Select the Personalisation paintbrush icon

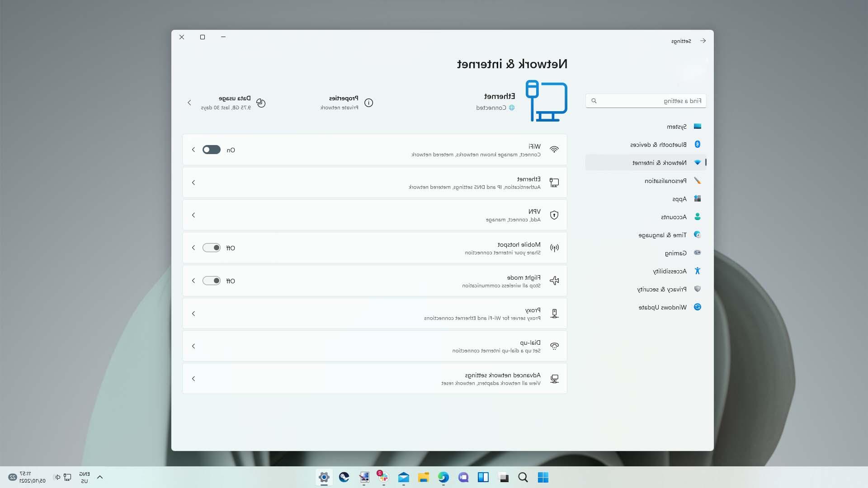[x=698, y=180]
